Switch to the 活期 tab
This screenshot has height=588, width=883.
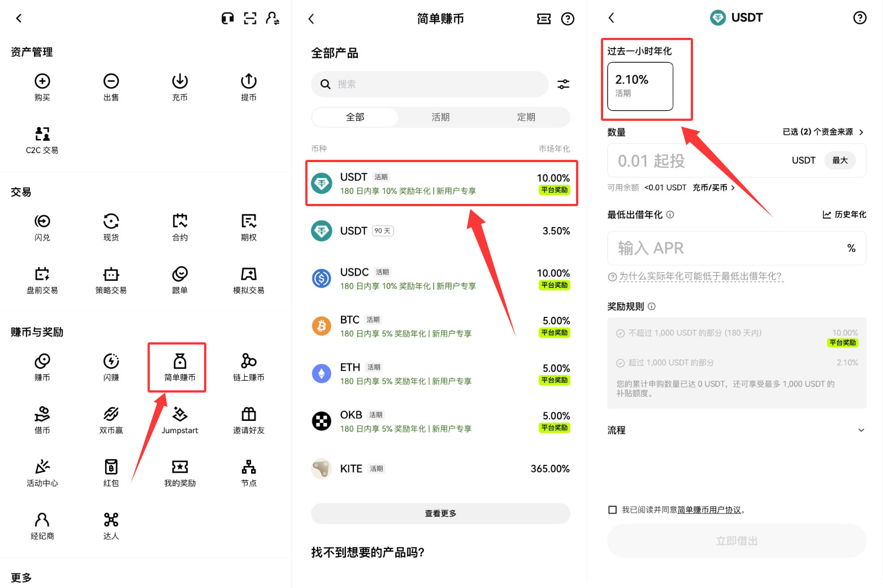[x=440, y=117]
